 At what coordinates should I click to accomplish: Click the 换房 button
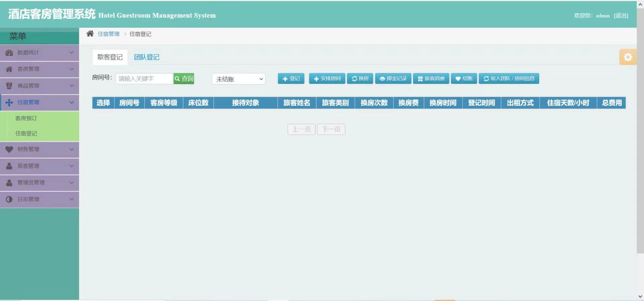pyautogui.click(x=360, y=79)
